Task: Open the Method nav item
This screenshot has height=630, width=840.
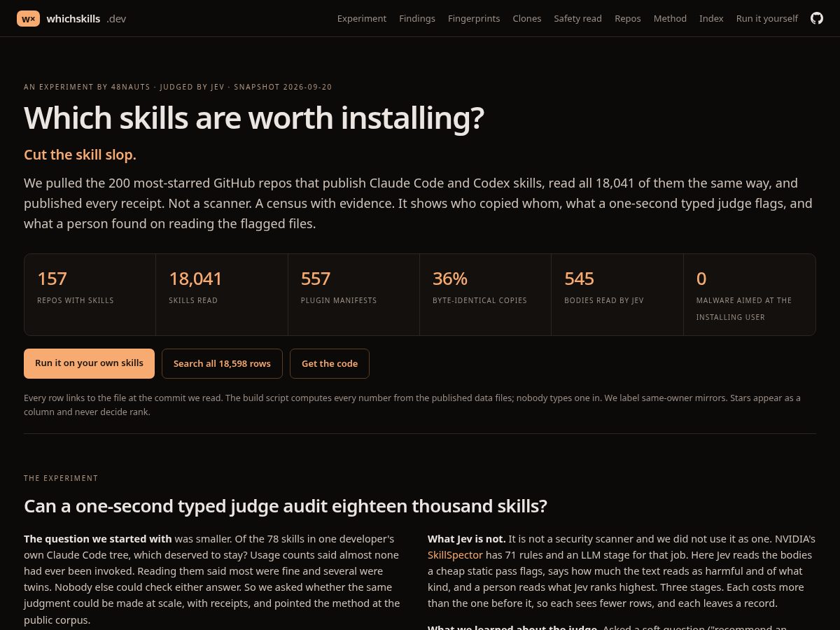Action: [x=670, y=19]
